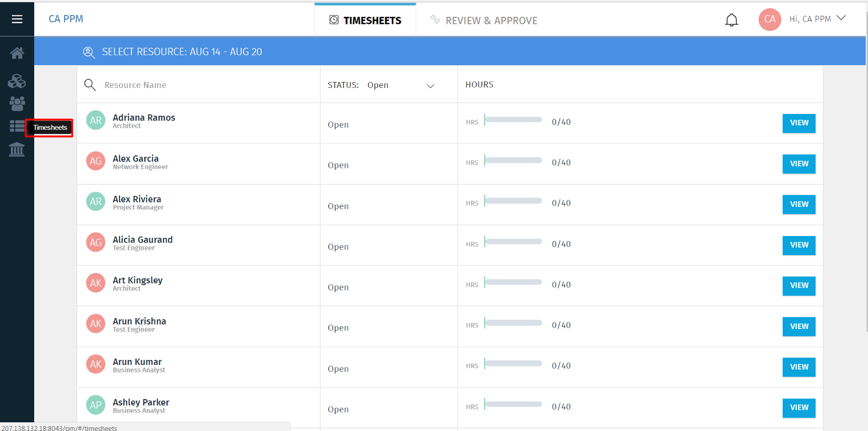Image resolution: width=868 pixels, height=431 pixels.
Task: Click the CA PPM logo link
Action: 66,19
